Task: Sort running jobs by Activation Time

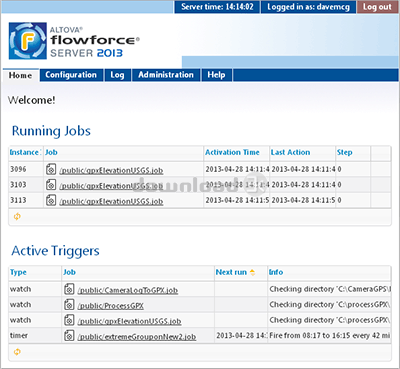Action: point(232,152)
